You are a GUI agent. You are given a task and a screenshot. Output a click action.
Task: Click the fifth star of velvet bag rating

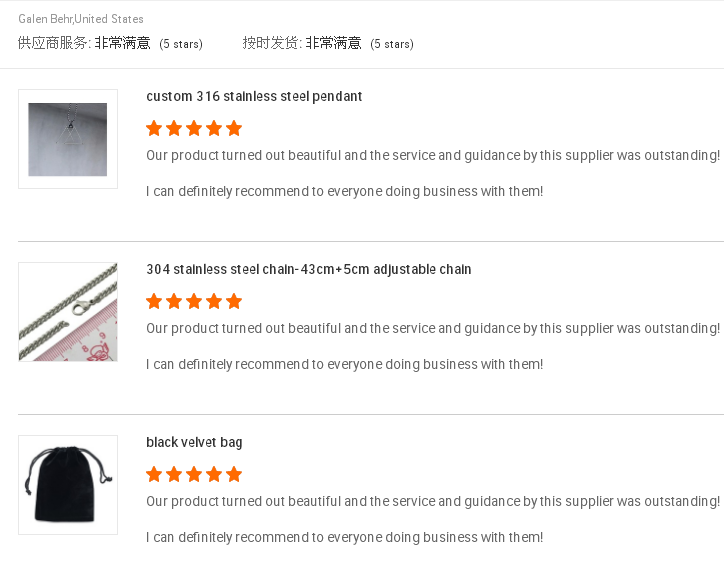(234, 474)
